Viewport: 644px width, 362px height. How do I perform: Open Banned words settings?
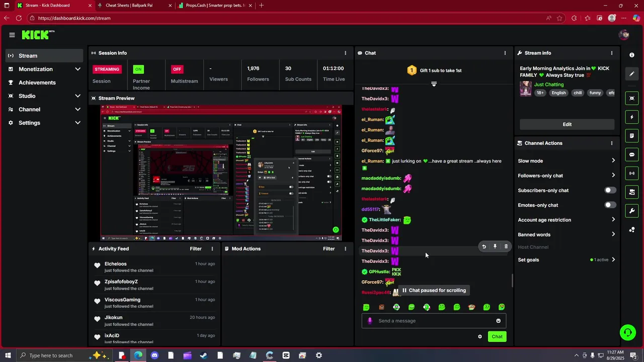tap(567, 234)
